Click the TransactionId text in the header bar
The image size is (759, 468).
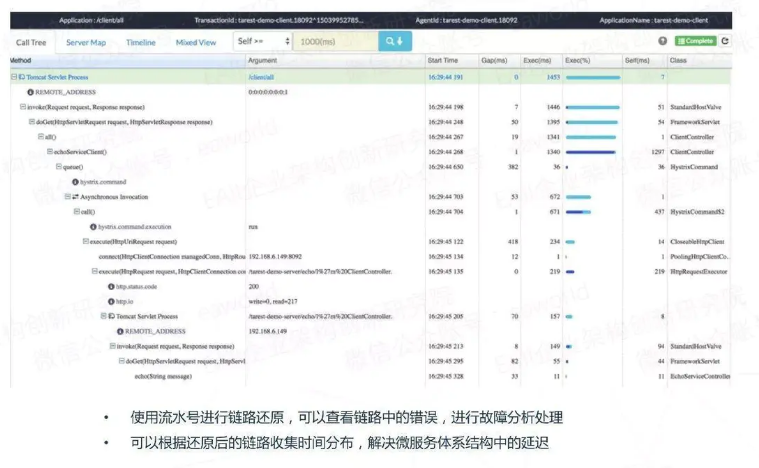279,20
